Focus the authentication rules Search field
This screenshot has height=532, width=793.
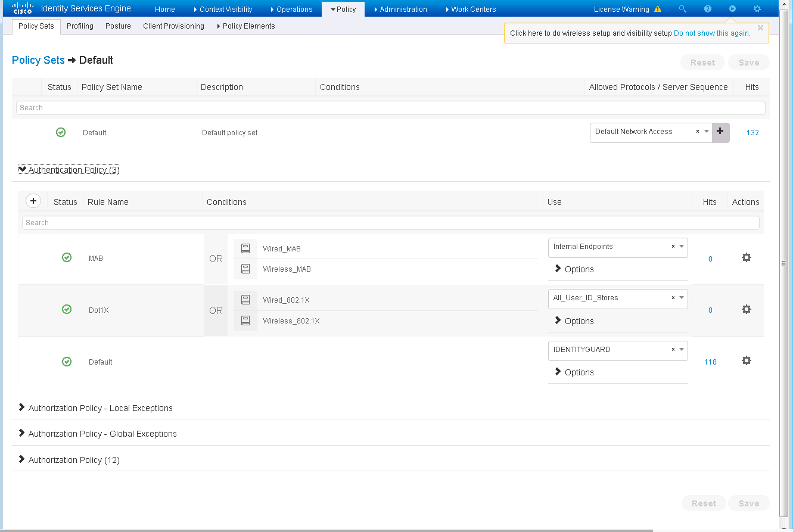click(x=391, y=223)
